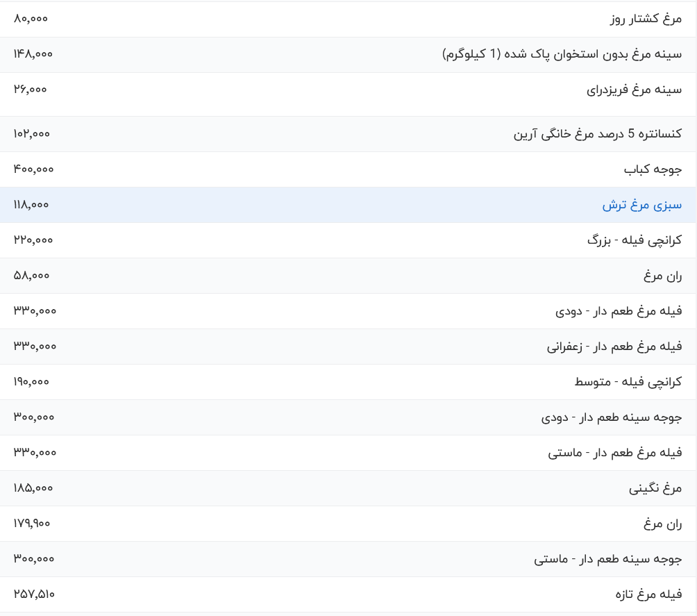Open فیله مرغ طعم دار - ماستی
Viewport: 697px width, 616px height.
click(x=614, y=453)
